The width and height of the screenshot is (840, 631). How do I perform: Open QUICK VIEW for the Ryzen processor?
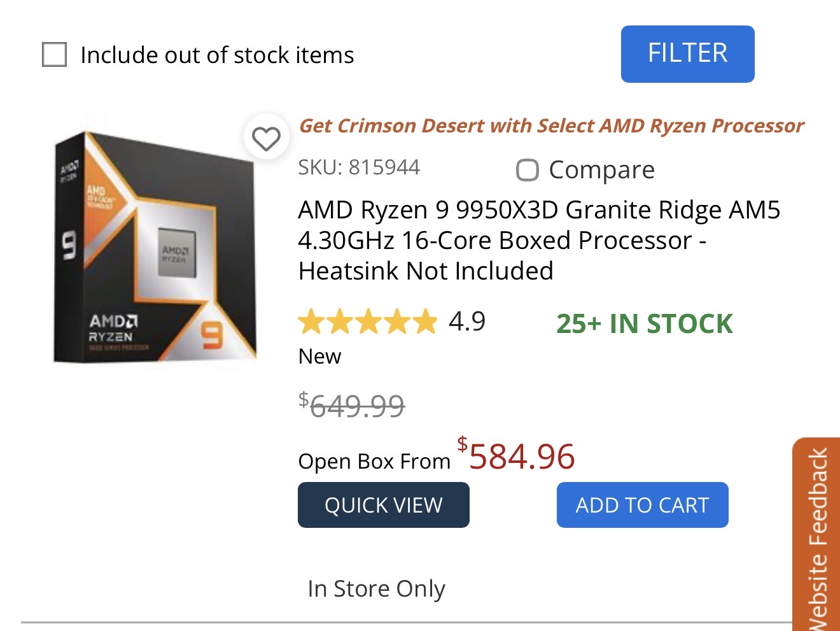(x=383, y=505)
